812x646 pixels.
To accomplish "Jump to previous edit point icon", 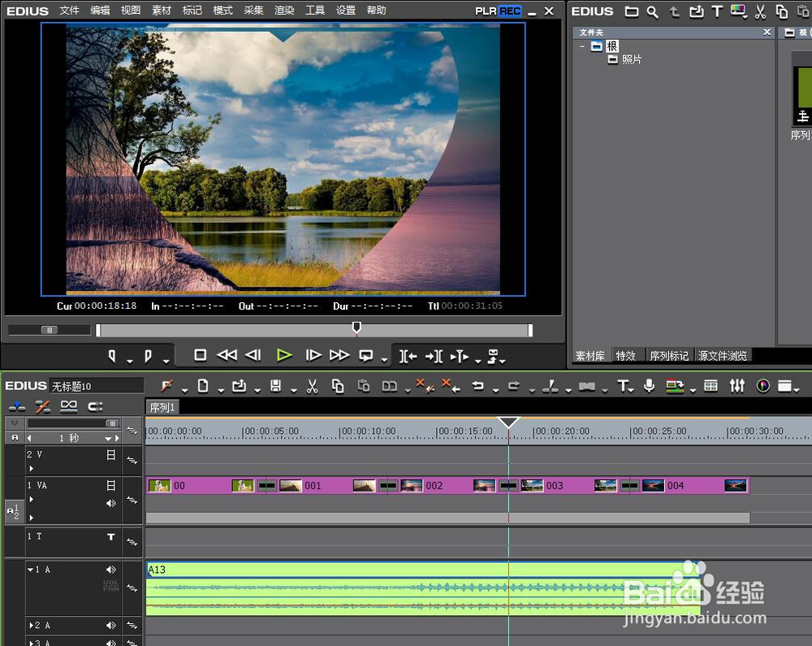I will [x=408, y=357].
